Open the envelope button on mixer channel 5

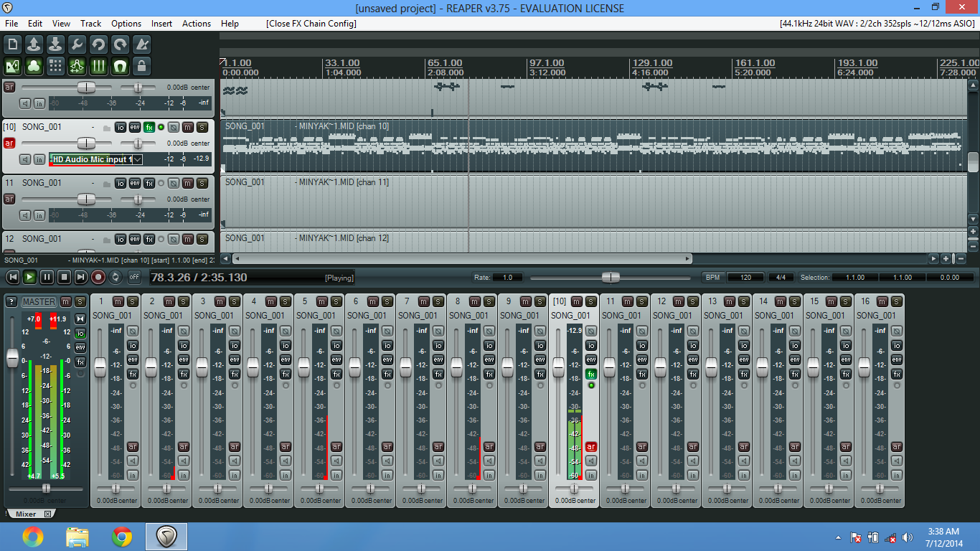pyautogui.click(x=336, y=359)
